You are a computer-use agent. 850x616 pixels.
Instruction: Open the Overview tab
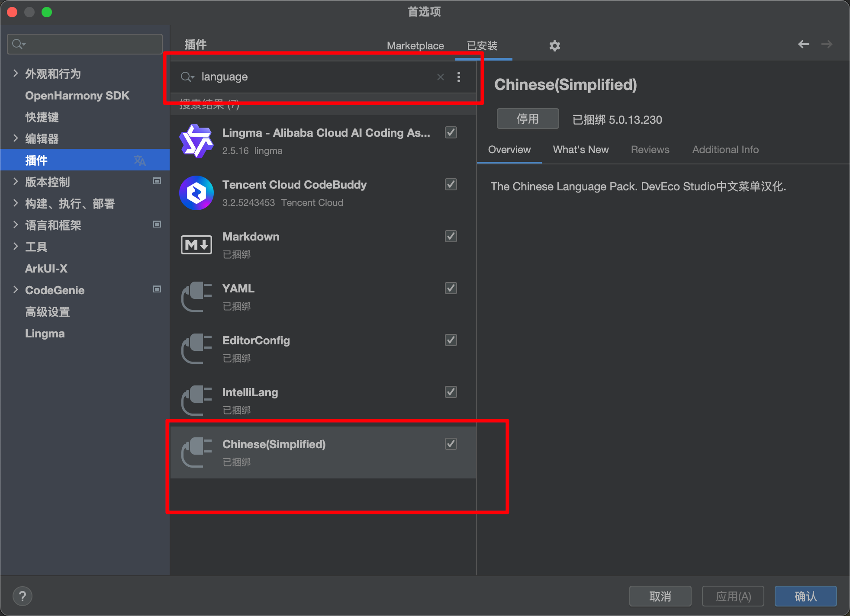pyautogui.click(x=509, y=150)
